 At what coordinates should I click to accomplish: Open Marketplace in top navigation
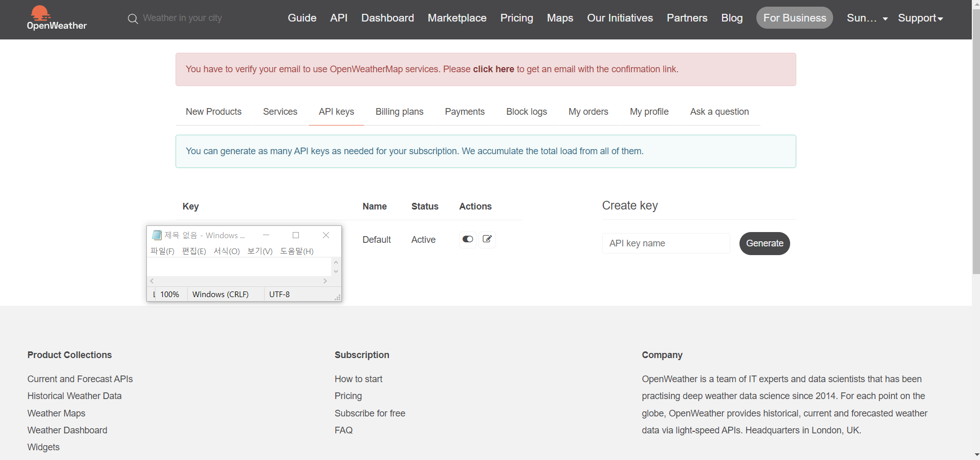[457, 18]
